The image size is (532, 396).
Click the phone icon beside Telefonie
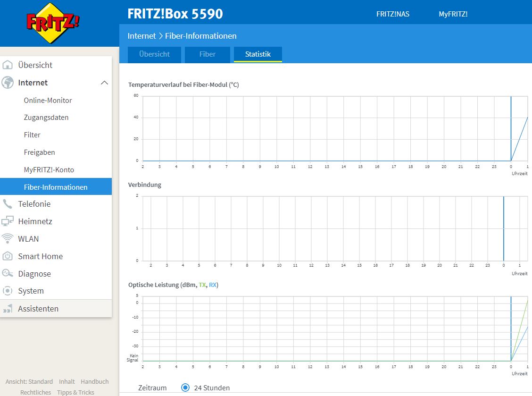8,204
